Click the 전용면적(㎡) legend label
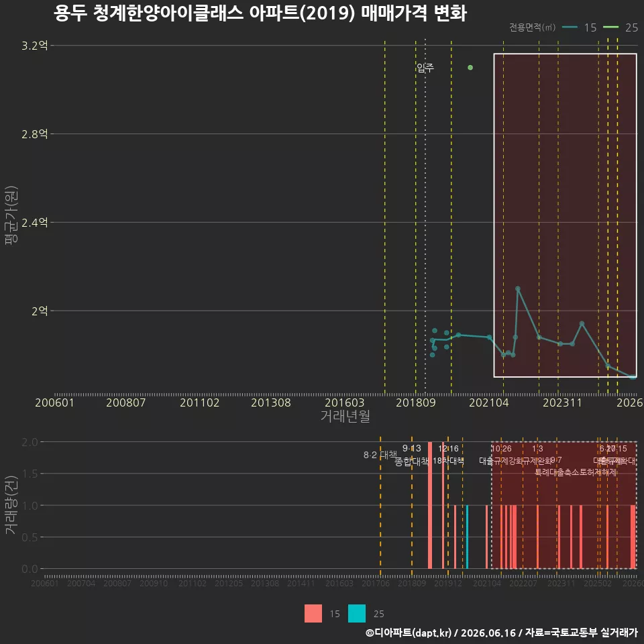 pos(532,28)
